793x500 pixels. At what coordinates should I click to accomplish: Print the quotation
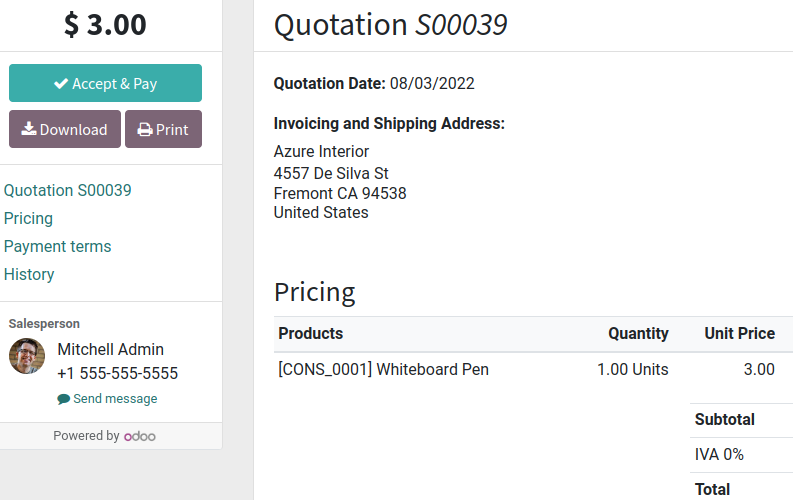pyautogui.click(x=163, y=129)
